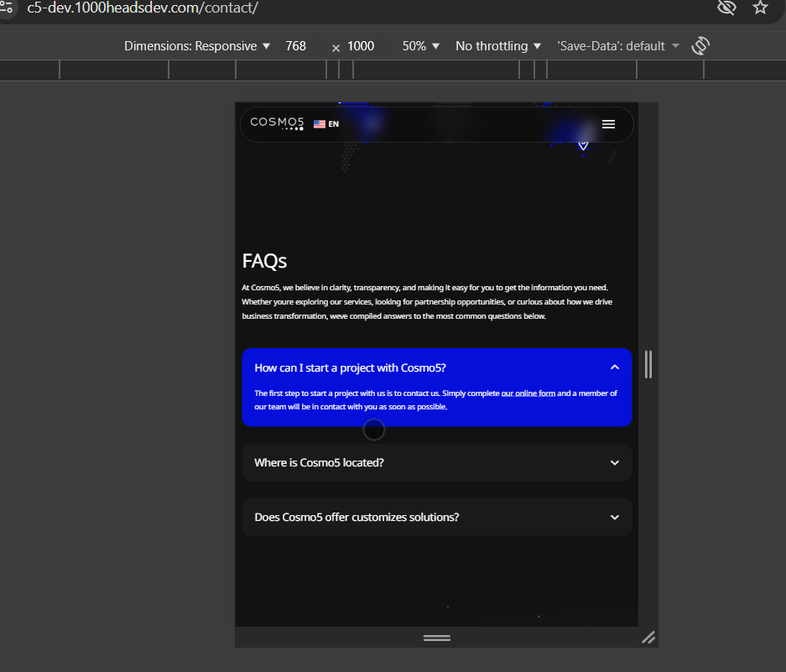Screen dimensions: 786x672
Task: Open the 'Save-Data': default dropdown
Action: point(618,46)
